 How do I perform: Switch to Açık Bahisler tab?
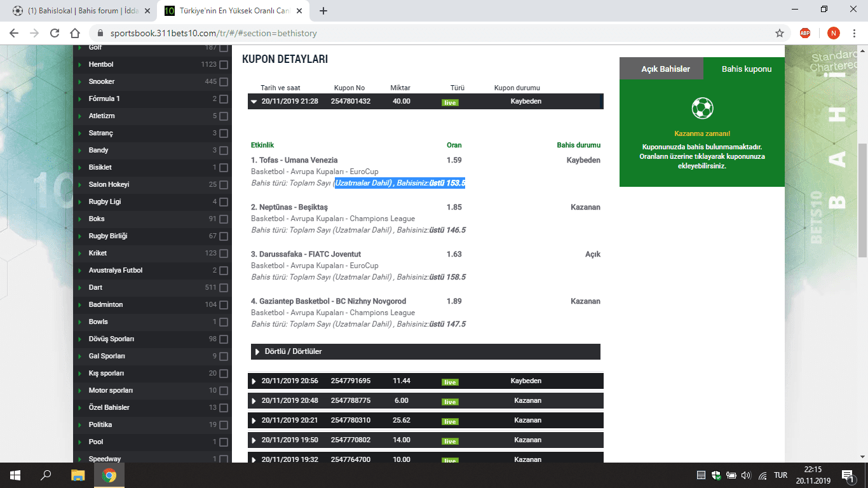(x=661, y=69)
